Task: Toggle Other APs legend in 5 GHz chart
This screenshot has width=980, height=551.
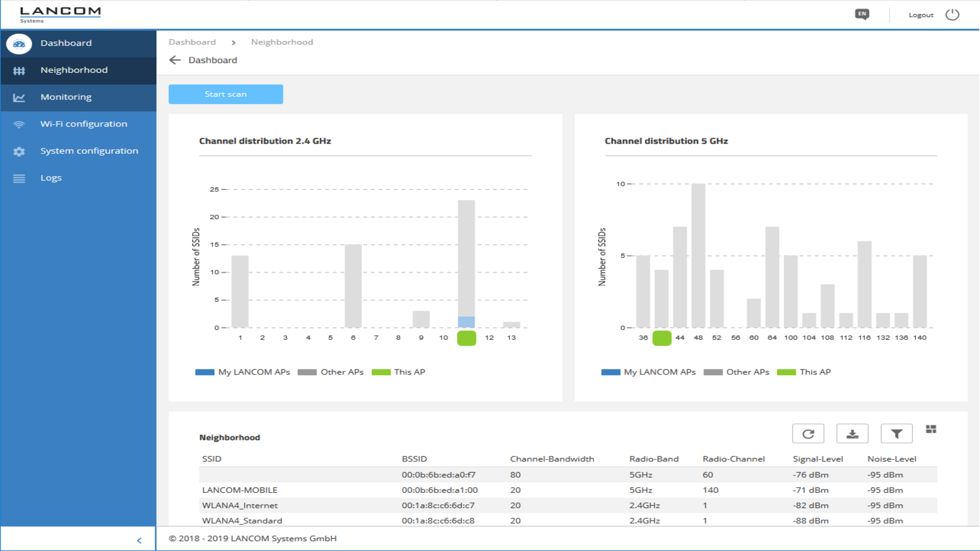Action: tap(736, 372)
